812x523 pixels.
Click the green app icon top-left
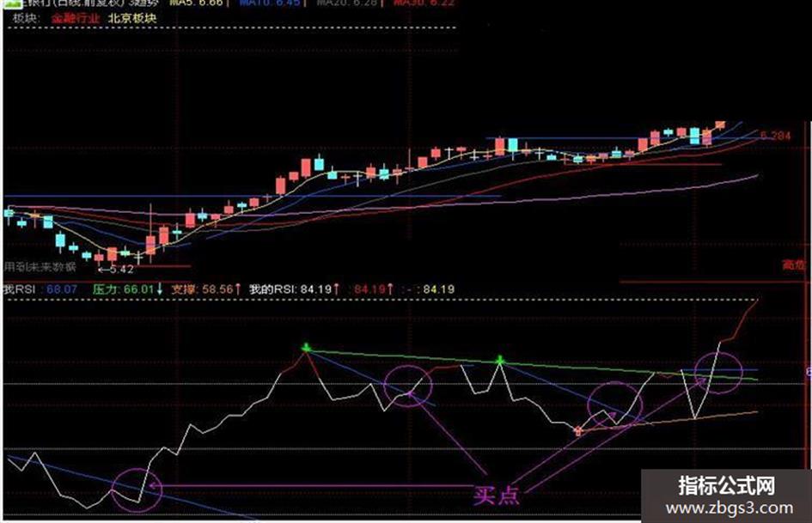[14, 3]
